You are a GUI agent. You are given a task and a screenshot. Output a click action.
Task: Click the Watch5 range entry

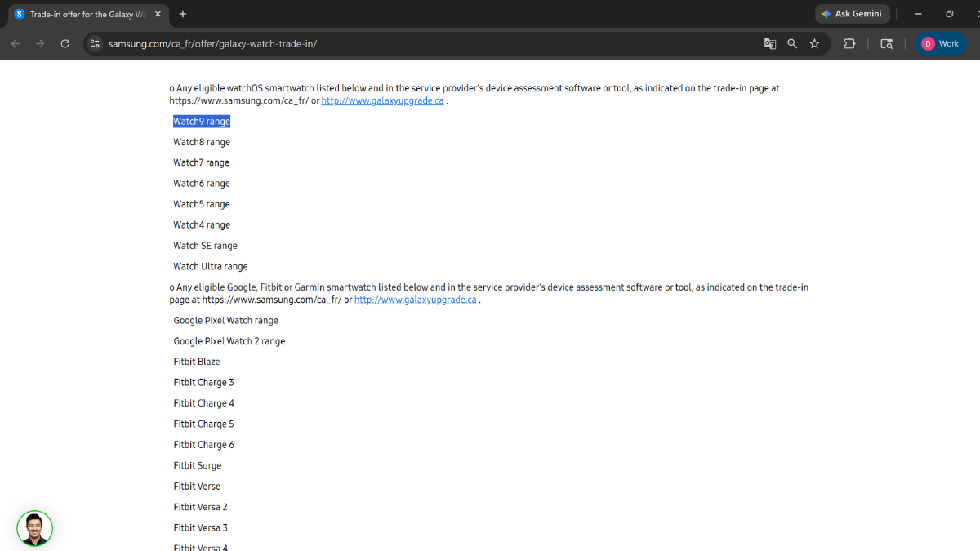(x=202, y=204)
